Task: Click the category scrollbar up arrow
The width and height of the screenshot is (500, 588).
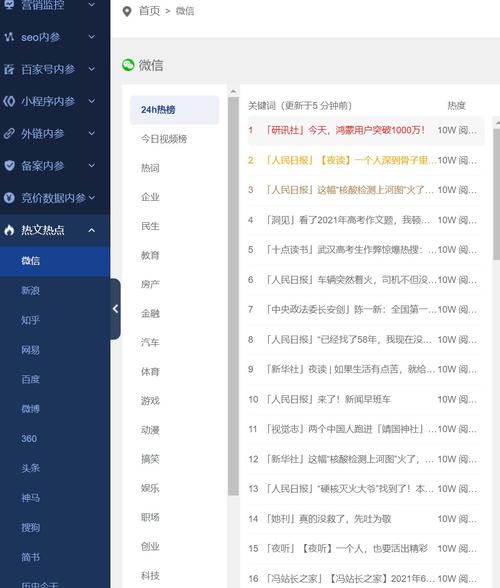Action: click(x=233, y=91)
